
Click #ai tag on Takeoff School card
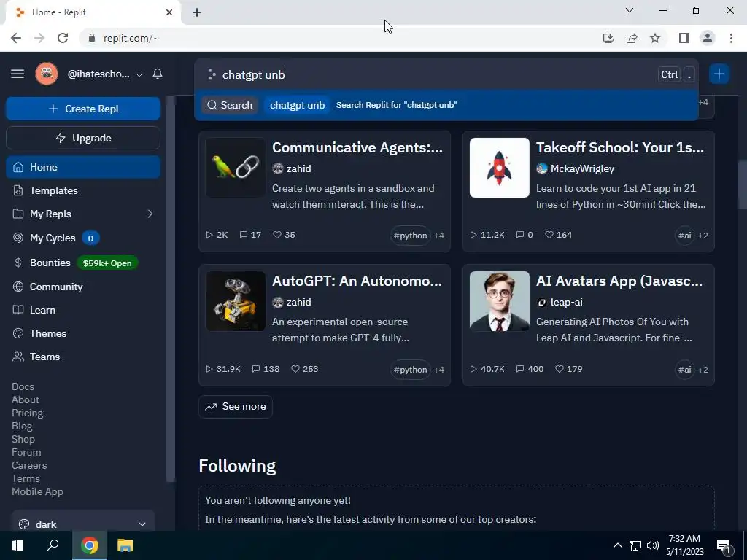[x=684, y=236]
